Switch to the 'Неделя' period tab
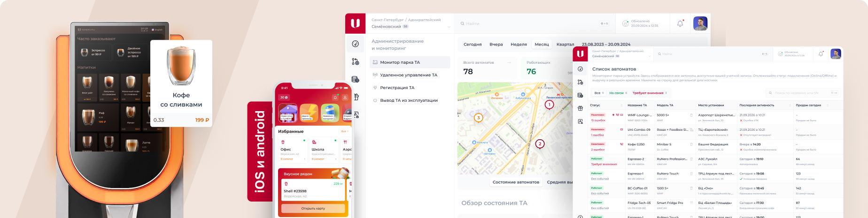 [519, 45]
